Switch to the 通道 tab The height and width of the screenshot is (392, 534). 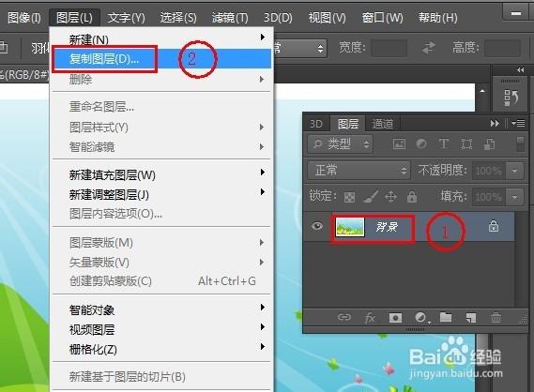(x=383, y=124)
